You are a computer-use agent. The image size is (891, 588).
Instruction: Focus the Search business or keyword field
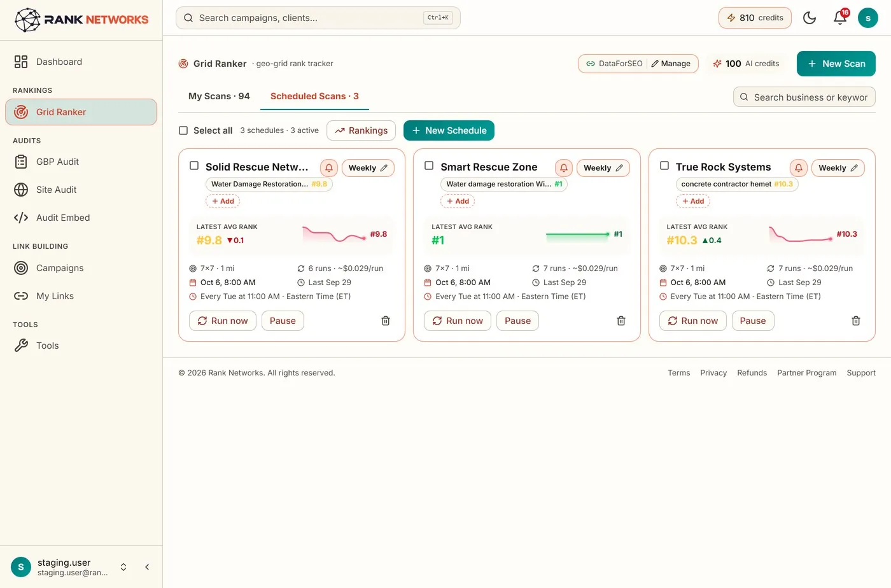[x=804, y=97]
